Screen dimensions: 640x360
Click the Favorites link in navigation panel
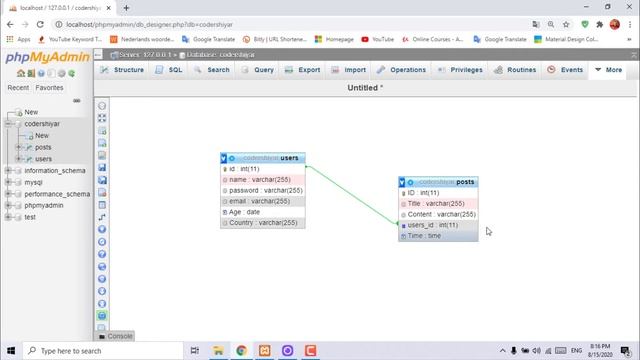(49, 88)
